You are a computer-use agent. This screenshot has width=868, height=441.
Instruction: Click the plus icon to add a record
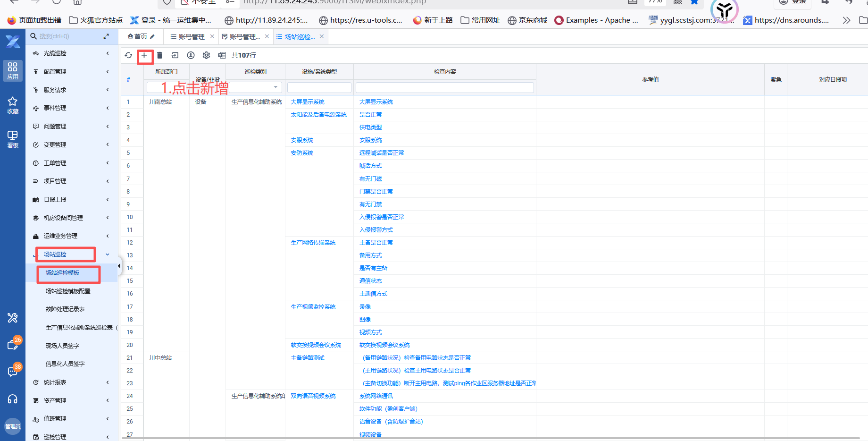pos(144,55)
